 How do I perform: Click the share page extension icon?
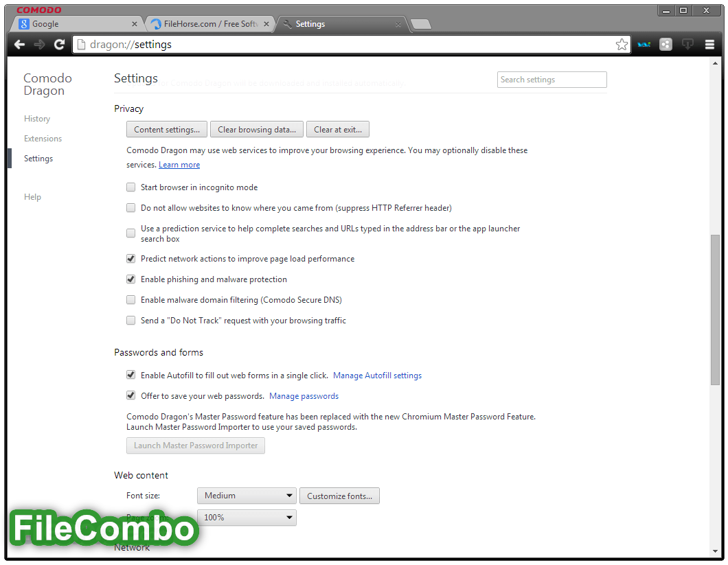[666, 45]
